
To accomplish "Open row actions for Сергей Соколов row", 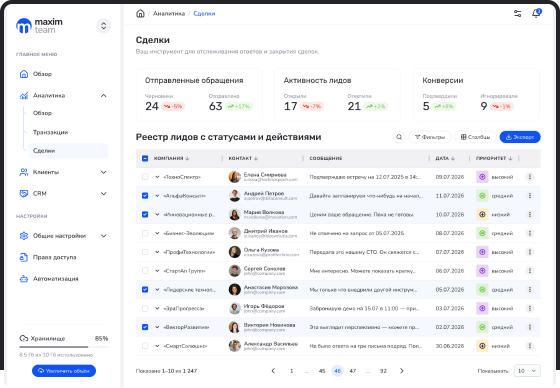I will tap(530, 271).
